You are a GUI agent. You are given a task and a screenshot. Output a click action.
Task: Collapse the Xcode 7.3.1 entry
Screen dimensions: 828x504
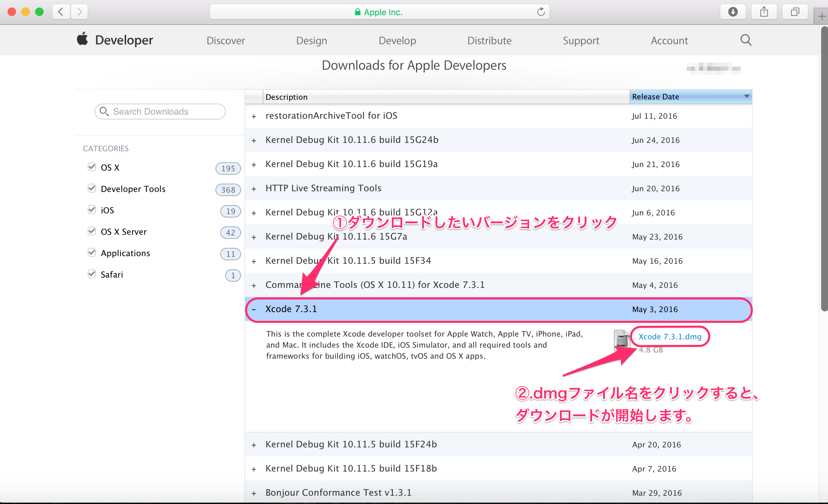click(254, 309)
